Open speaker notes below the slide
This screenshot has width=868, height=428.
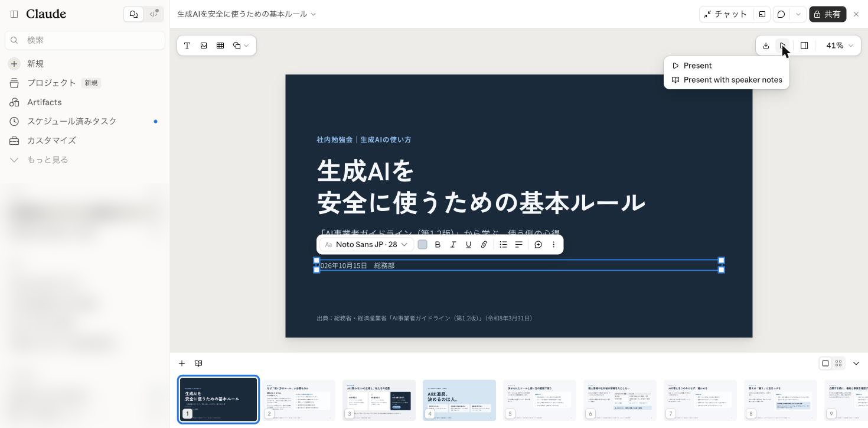pyautogui.click(x=198, y=364)
